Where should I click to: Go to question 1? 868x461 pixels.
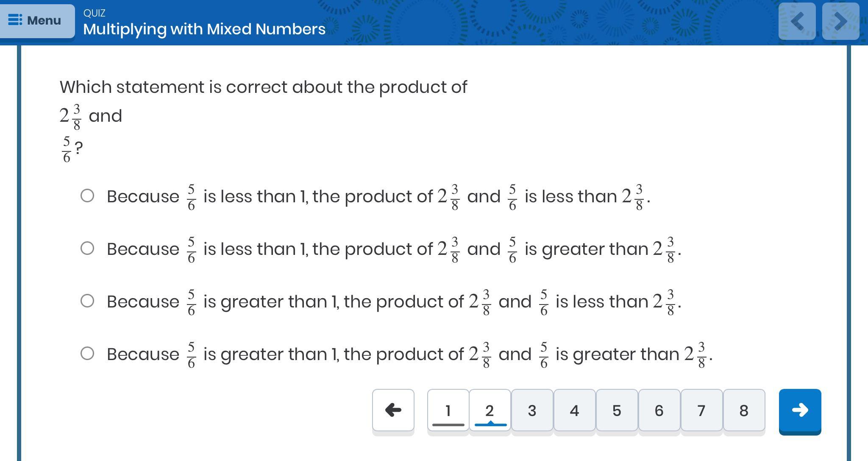pyautogui.click(x=448, y=410)
